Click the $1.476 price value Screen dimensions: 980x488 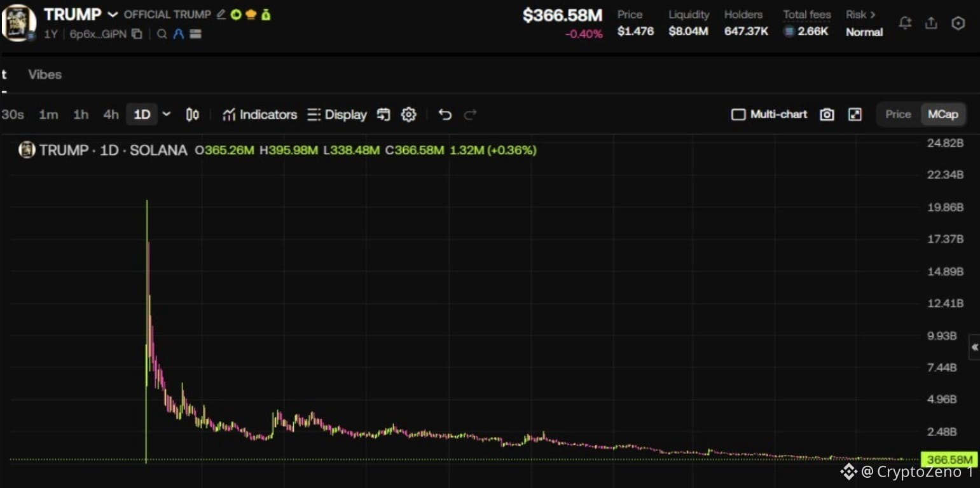(x=635, y=31)
